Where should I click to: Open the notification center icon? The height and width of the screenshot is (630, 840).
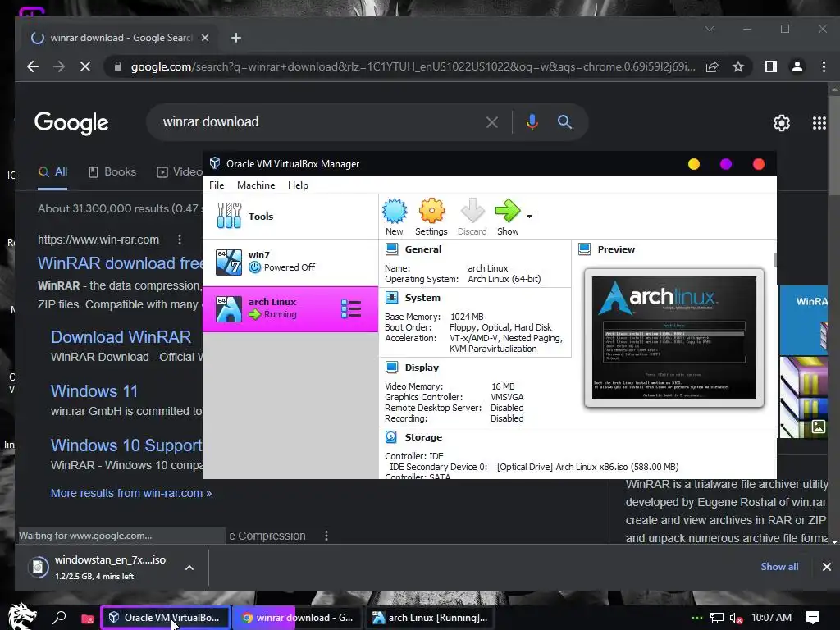click(813, 618)
